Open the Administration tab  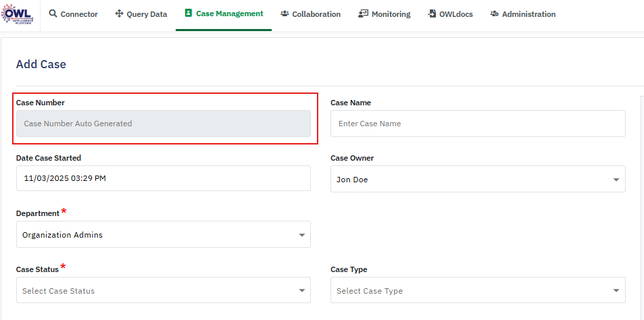(528, 14)
